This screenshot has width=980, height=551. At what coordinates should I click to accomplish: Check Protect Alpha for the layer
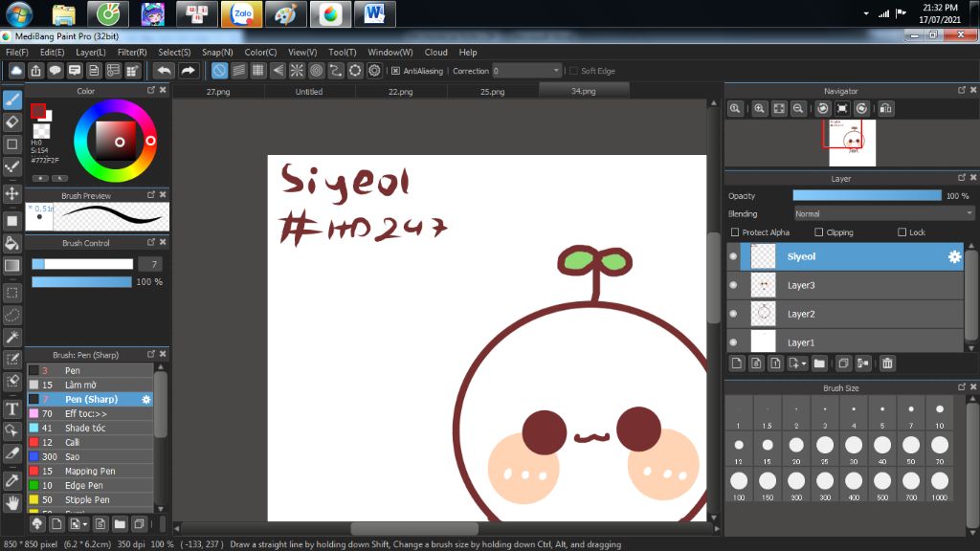pyautogui.click(x=735, y=232)
